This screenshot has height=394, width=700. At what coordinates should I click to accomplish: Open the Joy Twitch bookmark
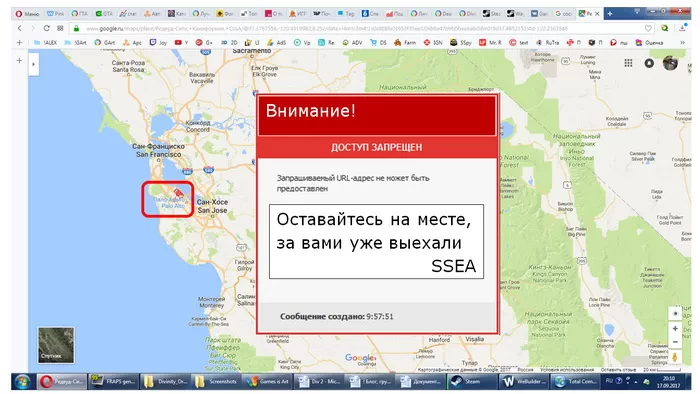158,43
